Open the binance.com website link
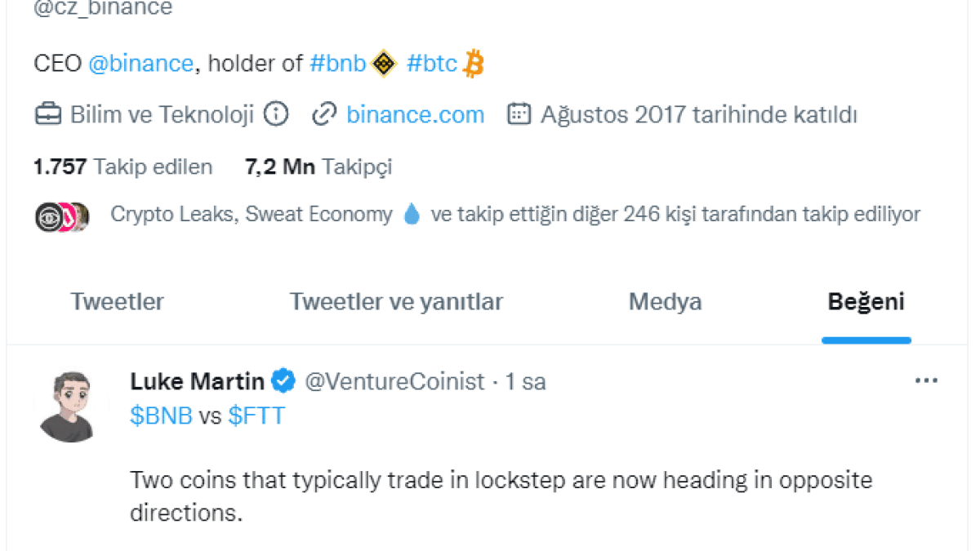Screen dimensions: 980x551 (415, 114)
